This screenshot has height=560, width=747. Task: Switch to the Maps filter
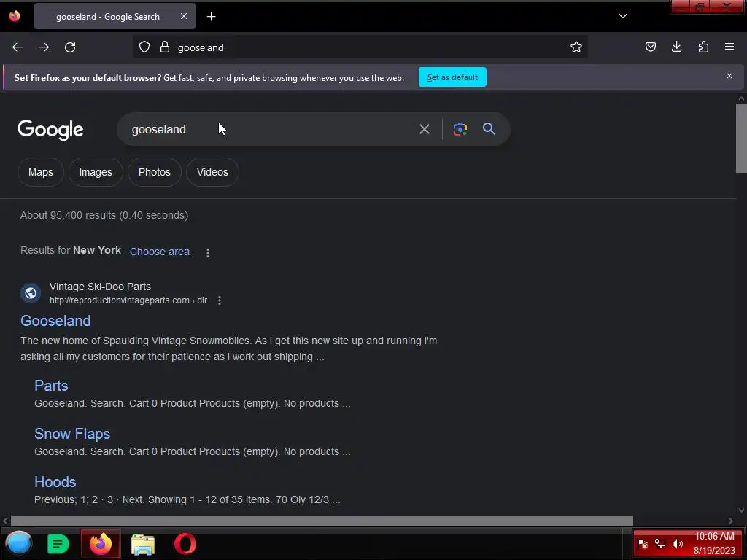click(x=41, y=172)
